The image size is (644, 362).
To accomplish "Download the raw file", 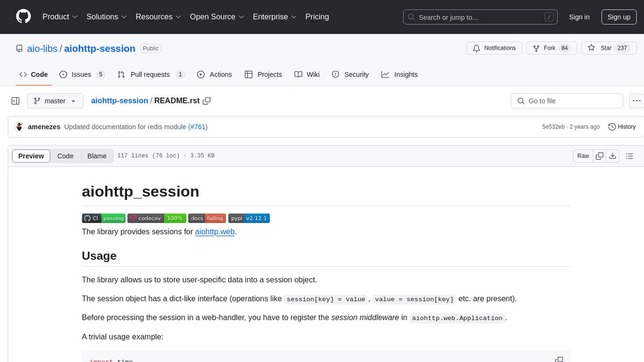I will 612,156.
